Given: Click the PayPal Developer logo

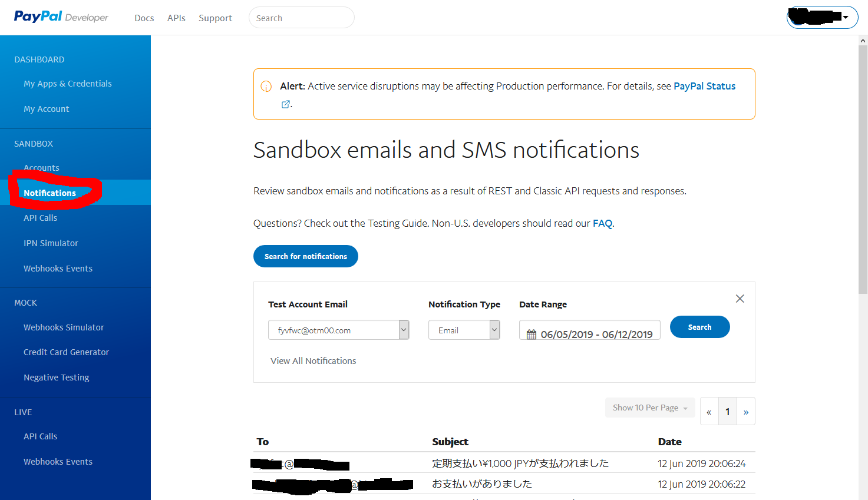Looking at the screenshot, I should pos(61,17).
